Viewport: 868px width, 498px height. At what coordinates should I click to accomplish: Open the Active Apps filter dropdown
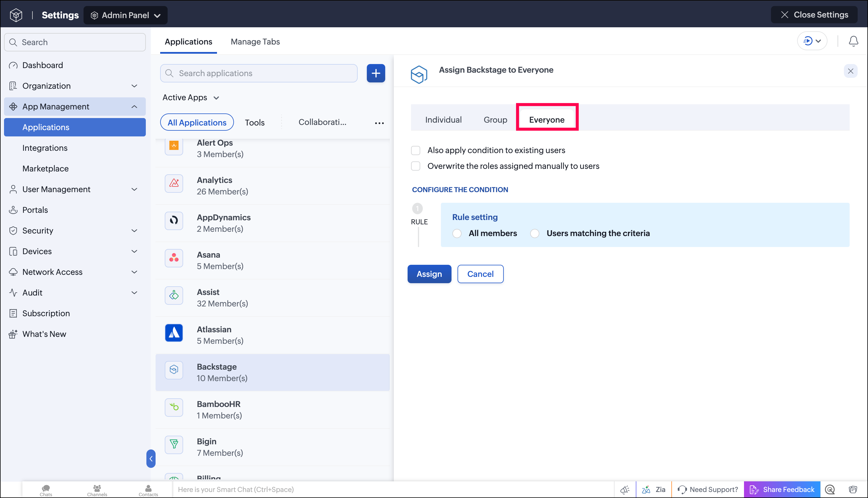pos(191,97)
